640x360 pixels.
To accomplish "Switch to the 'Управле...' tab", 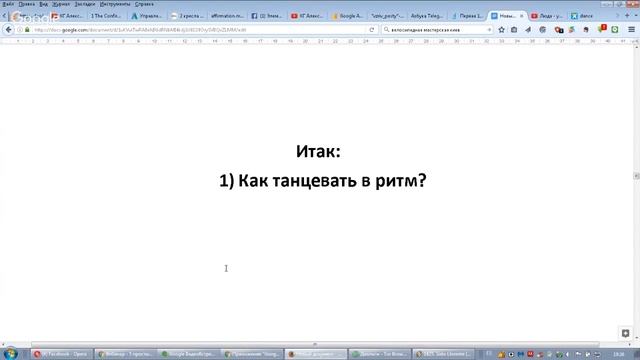I will pyautogui.click(x=147, y=16).
